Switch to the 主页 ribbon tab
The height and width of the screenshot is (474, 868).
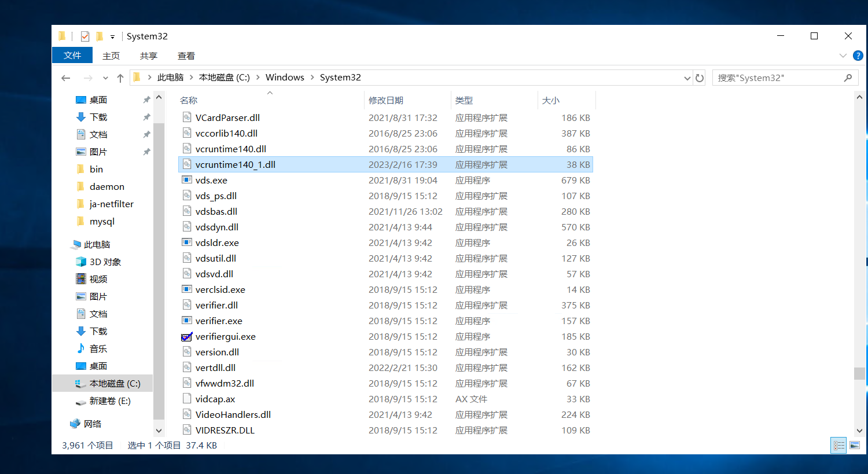[x=111, y=56]
